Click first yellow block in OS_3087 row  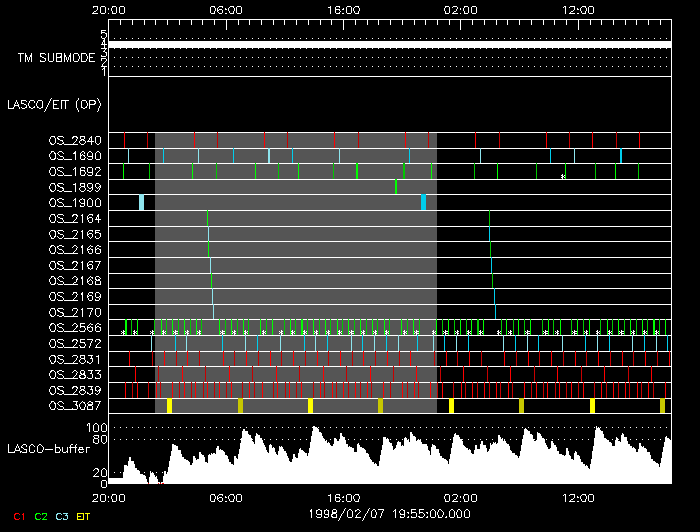tap(170, 406)
